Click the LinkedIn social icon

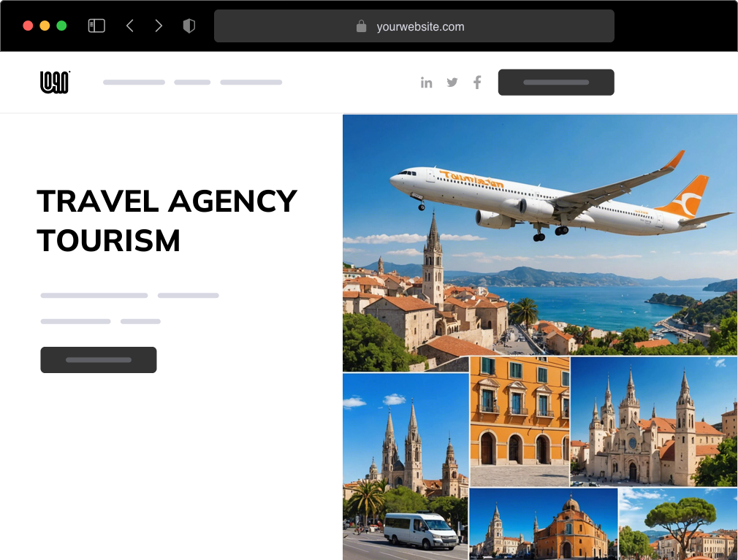tap(427, 83)
